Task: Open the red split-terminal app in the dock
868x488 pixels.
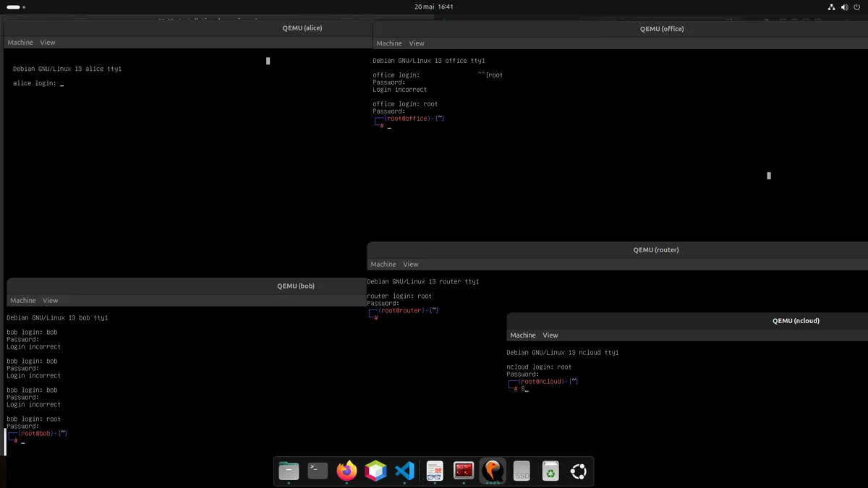Action: (x=464, y=471)
